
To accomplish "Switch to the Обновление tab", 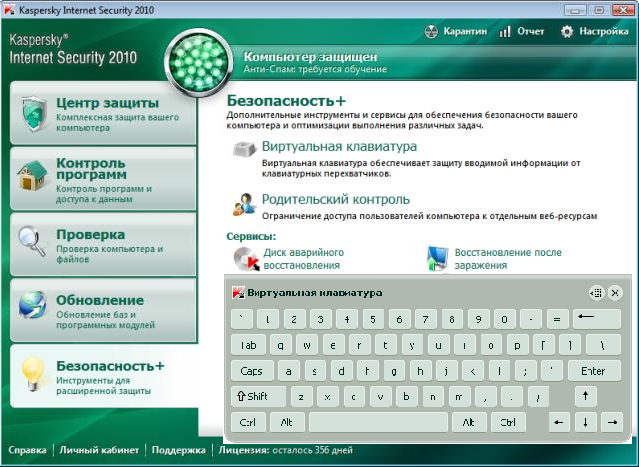I will (x=104, y=311).
